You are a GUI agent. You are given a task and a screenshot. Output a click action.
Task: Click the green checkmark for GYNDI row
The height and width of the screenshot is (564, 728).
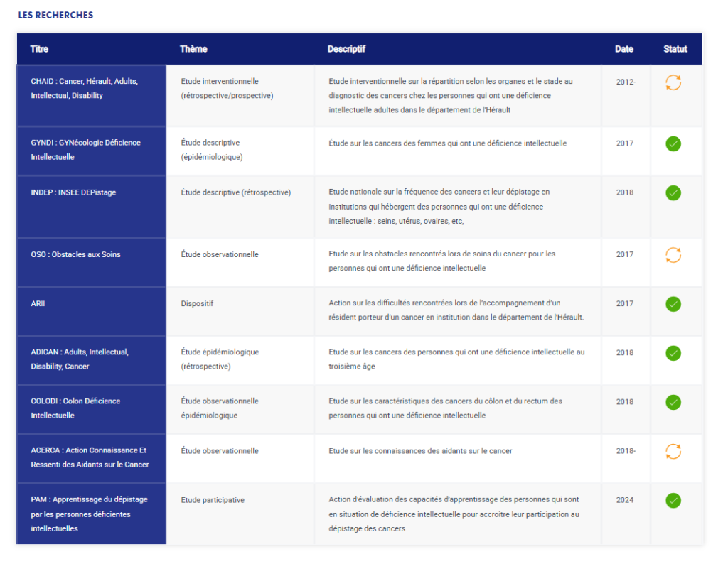click(673, 143)
